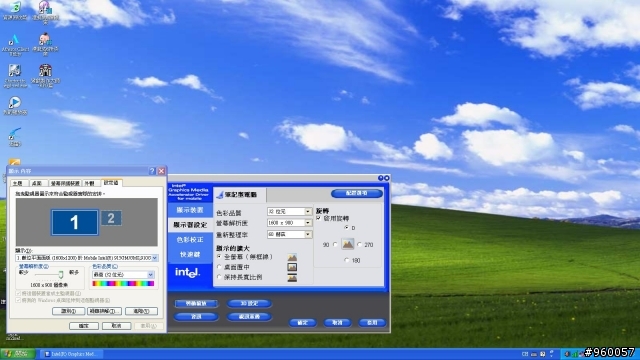This screenshot has height=360, width=640.
Task: Open the 螢幕解析度 1600 x 900 dropdown
Action: click(x=289, y=223)
